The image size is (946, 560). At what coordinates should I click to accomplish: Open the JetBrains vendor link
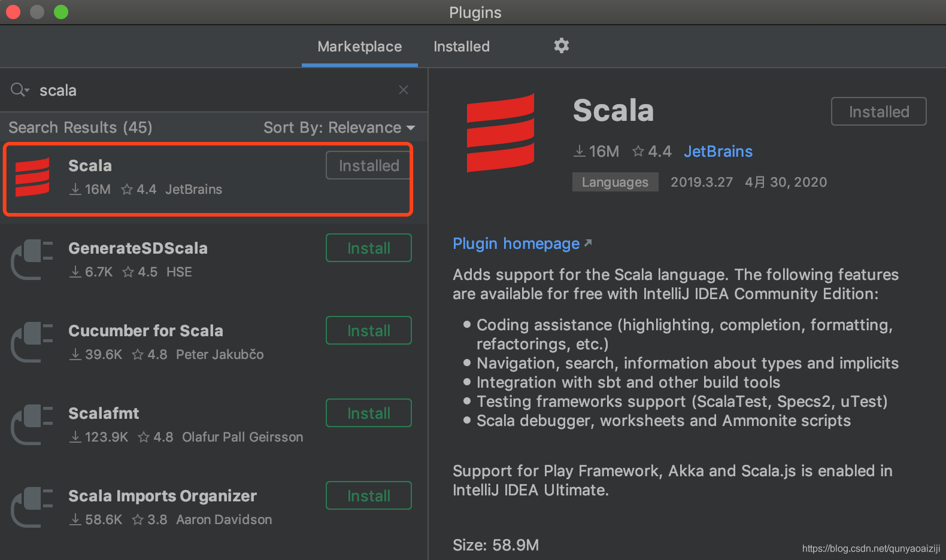click(x=718, y=151)
